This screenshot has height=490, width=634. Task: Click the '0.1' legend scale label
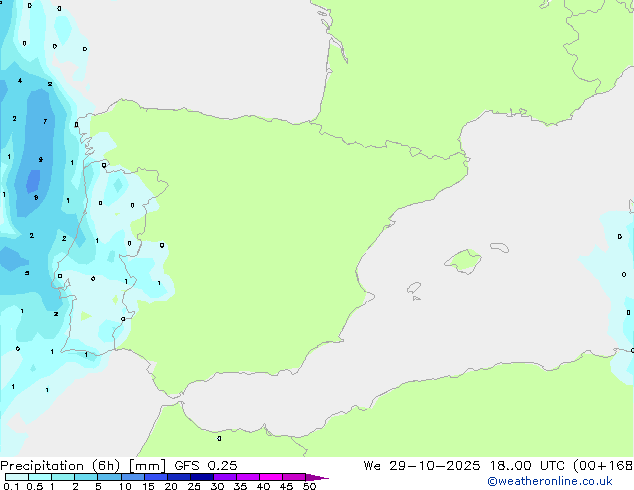11,486
